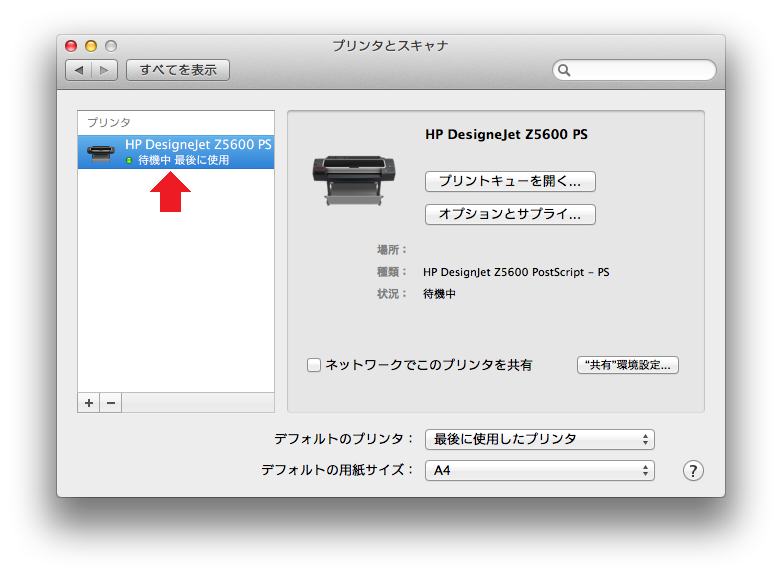
Task: Click the large DesignJet printer image
Action: tap(354, 180)
